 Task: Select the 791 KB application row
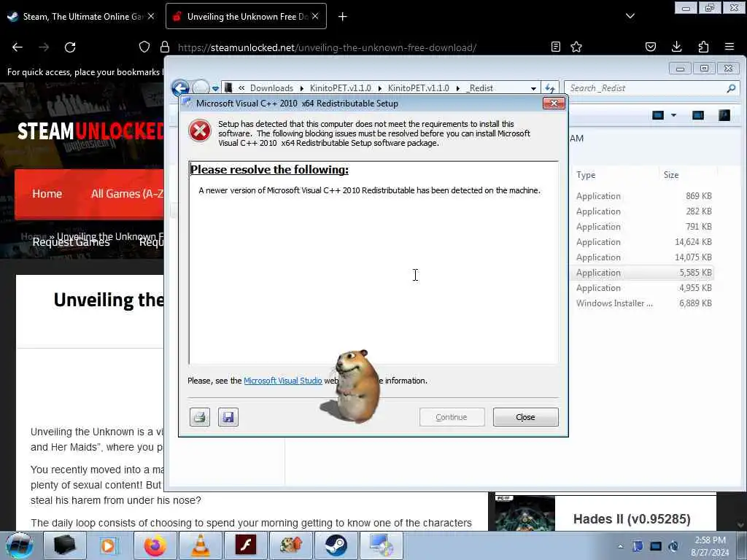[643, 227]
